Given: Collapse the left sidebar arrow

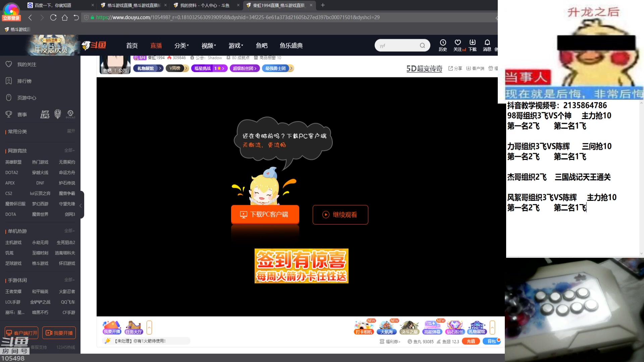Looking at the screenshot, I should point(81,205).
